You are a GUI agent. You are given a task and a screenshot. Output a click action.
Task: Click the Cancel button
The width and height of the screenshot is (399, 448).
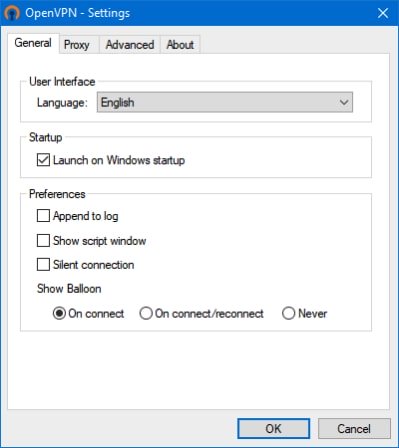354,429
